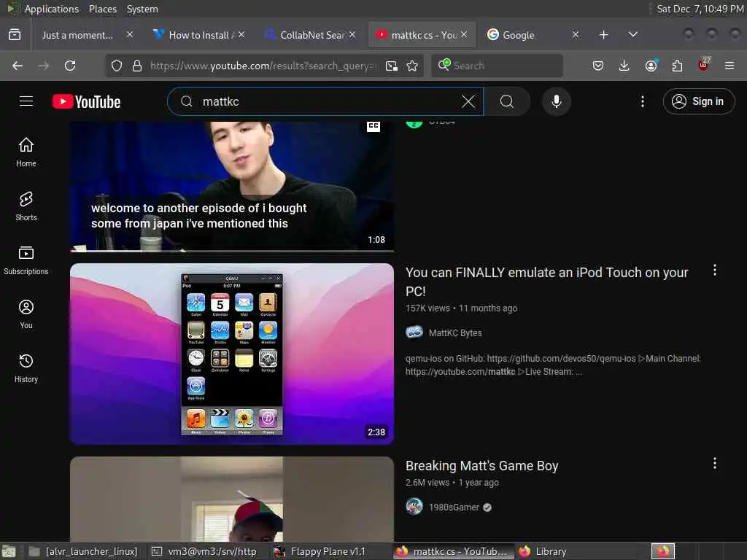Click the URL address bar
The image size is (747, 560).
[x=263, y=66]
